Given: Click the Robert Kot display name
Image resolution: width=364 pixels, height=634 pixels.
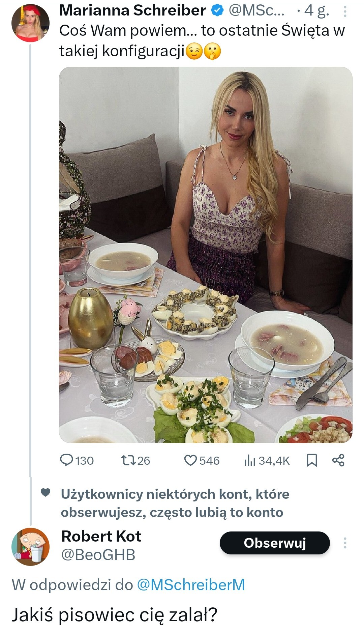Looking at the screenshot, I should (x=101, y=536).
